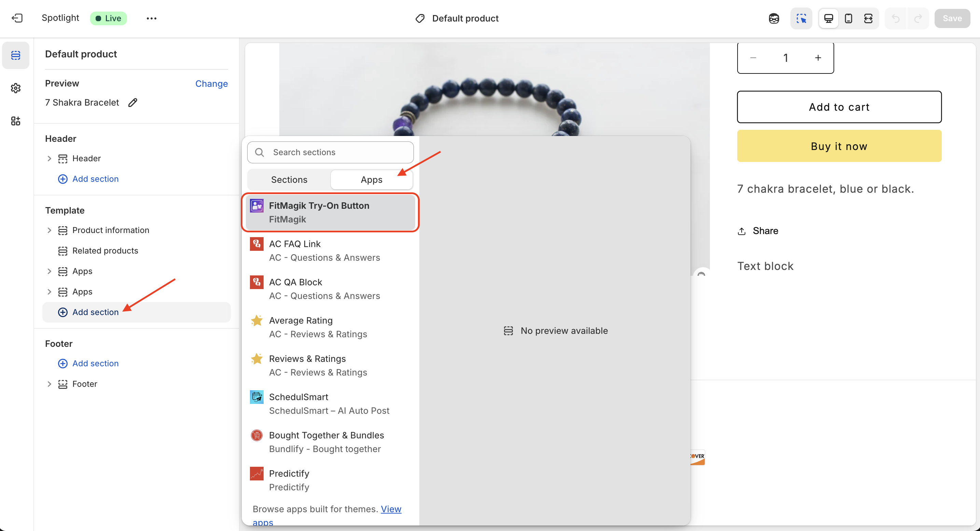The height and width of the screenshot is (531, 980).
Task: Increase product quantity with plus button
Action: (817, 58)
